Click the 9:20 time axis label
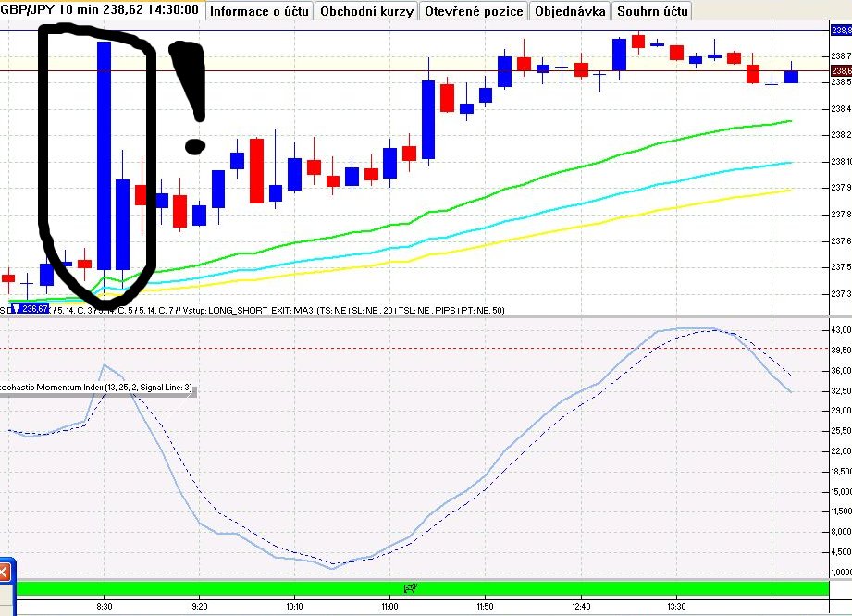 [x=200, y=606]
